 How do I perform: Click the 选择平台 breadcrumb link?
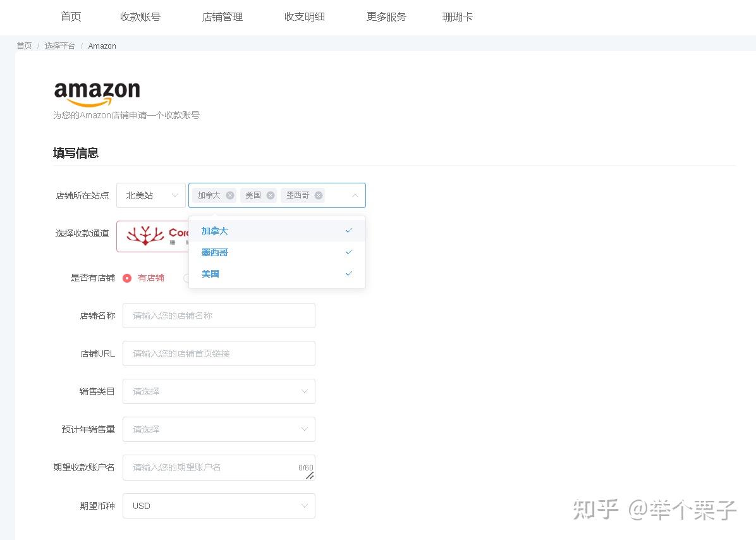click(x=60, y=46)
